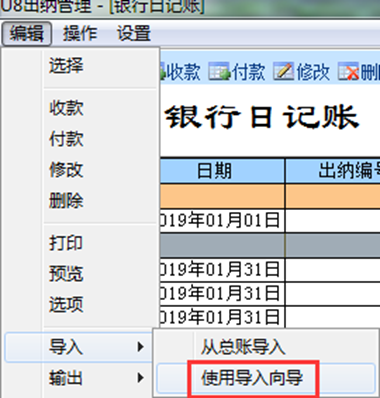Click the 出纳编号 column header
This screenshot has width=380, height=398.
[x=333, y=171]
